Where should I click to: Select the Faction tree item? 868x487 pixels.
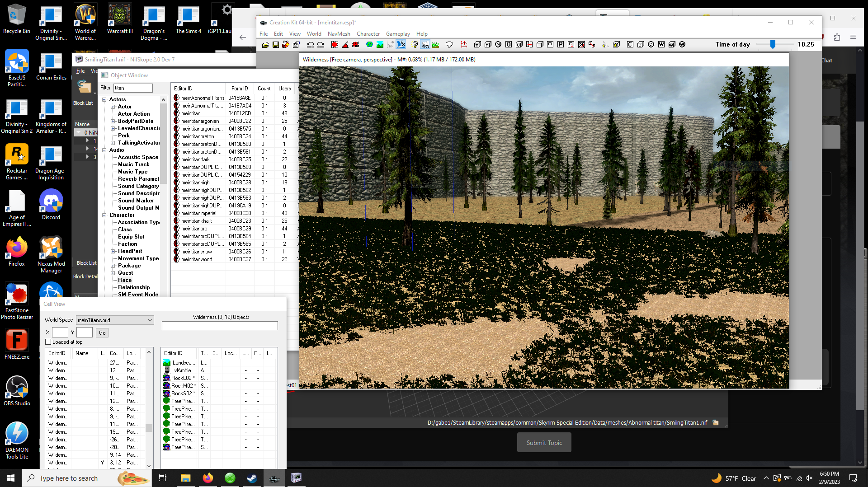pos(127,244)
